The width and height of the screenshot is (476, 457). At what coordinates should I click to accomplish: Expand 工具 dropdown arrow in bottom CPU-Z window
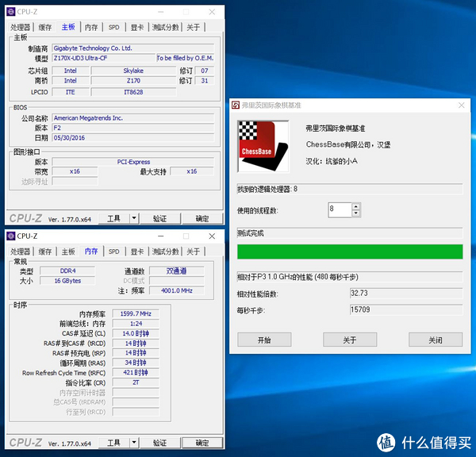pyautogui.click(x=134, y=443)
